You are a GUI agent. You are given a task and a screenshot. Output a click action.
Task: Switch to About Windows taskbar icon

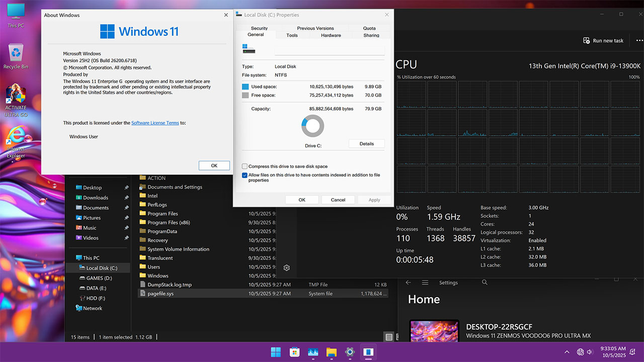point(368,352)
